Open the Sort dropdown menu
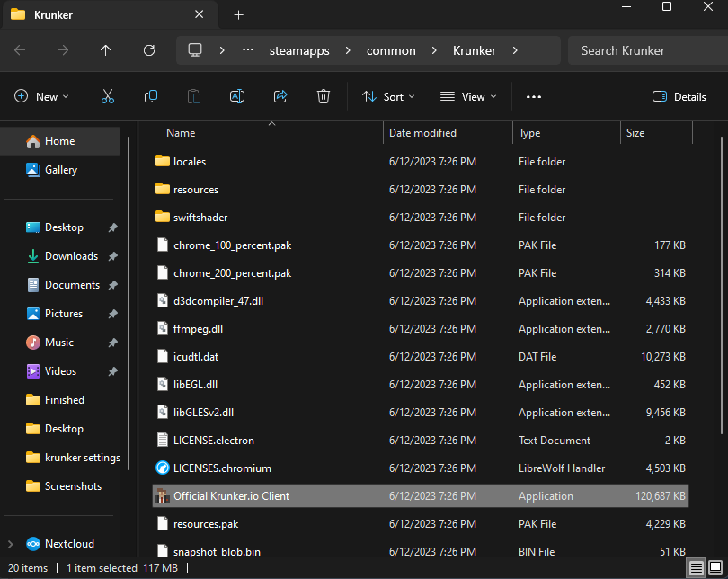Screen dimensions: 728x579 pyautogui.click(x=388, y=96)
